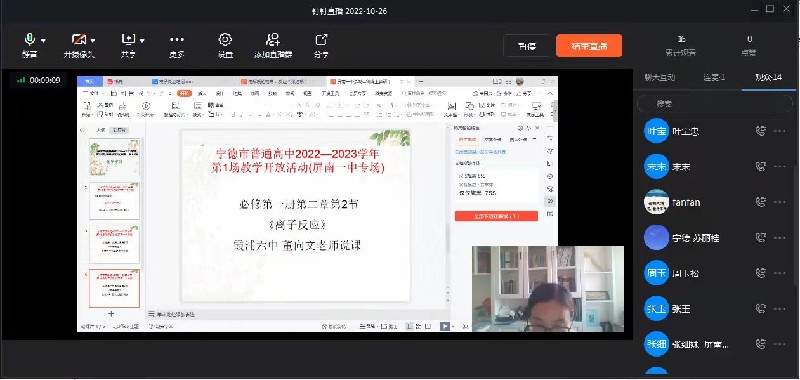Screen dimensions: 800x380
Task: Open more options for first participant
Action: coord(779,131)
